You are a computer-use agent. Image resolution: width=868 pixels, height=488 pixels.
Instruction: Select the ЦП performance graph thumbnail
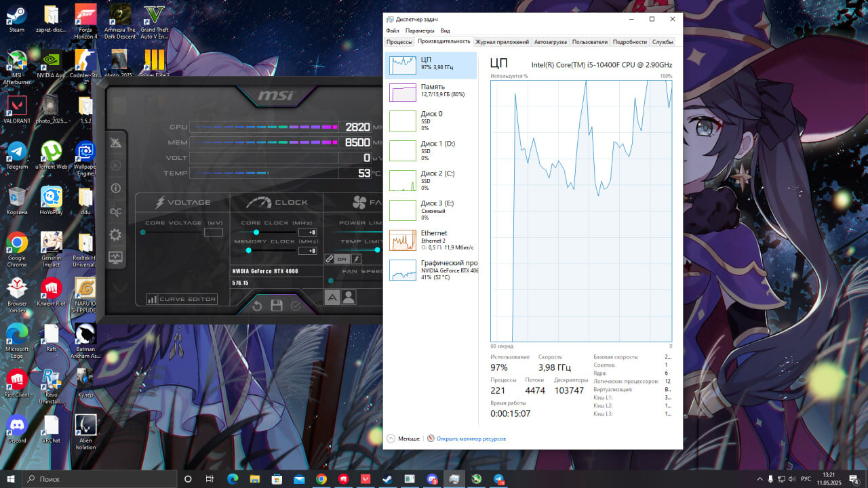402,65
